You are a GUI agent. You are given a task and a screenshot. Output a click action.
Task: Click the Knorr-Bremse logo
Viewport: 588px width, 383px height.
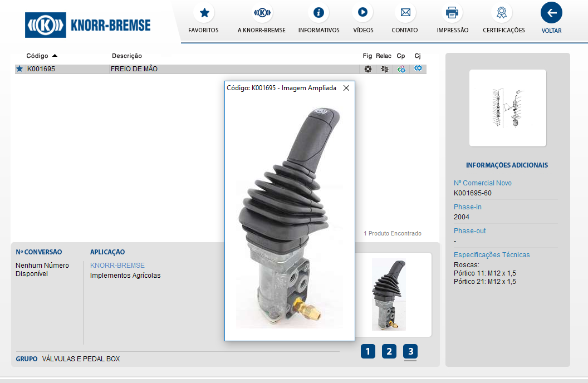[88, 25]
